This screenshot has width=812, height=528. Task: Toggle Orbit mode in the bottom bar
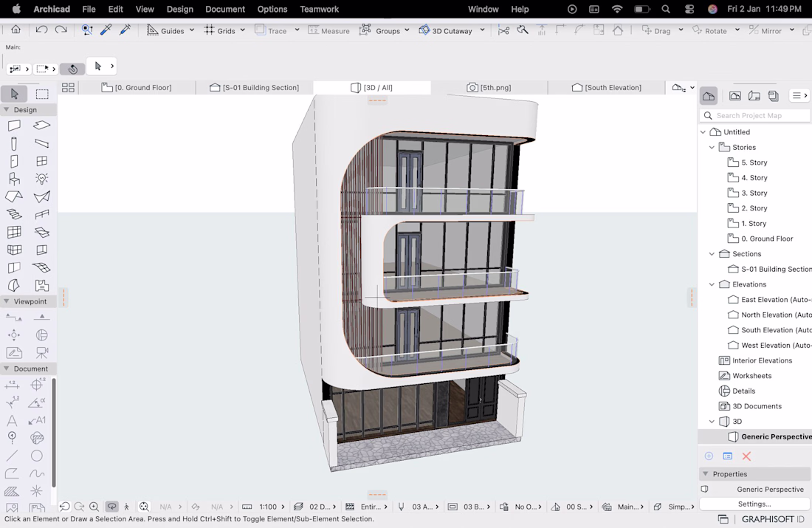111,507
